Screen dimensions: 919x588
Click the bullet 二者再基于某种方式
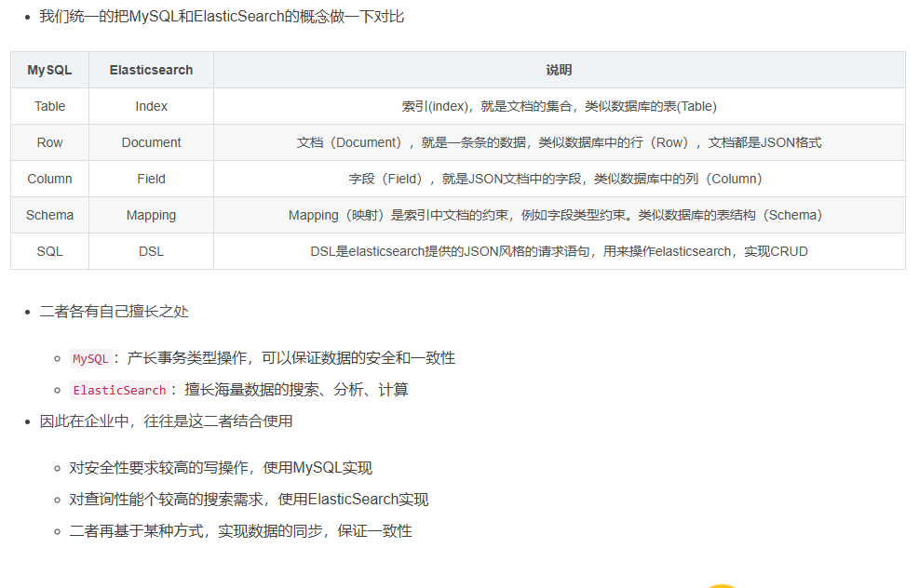(x=240, y=531)
